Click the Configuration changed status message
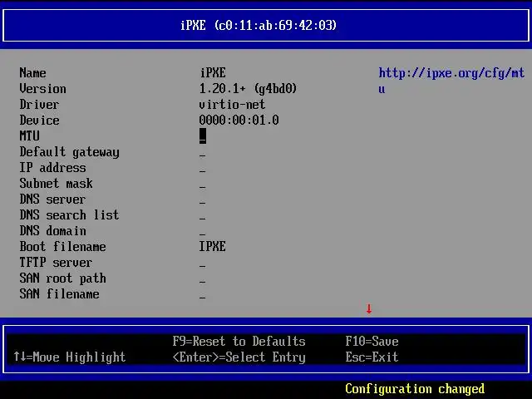Image resolution: width=532 pixels, height=399 pixels. coord(415,389)
